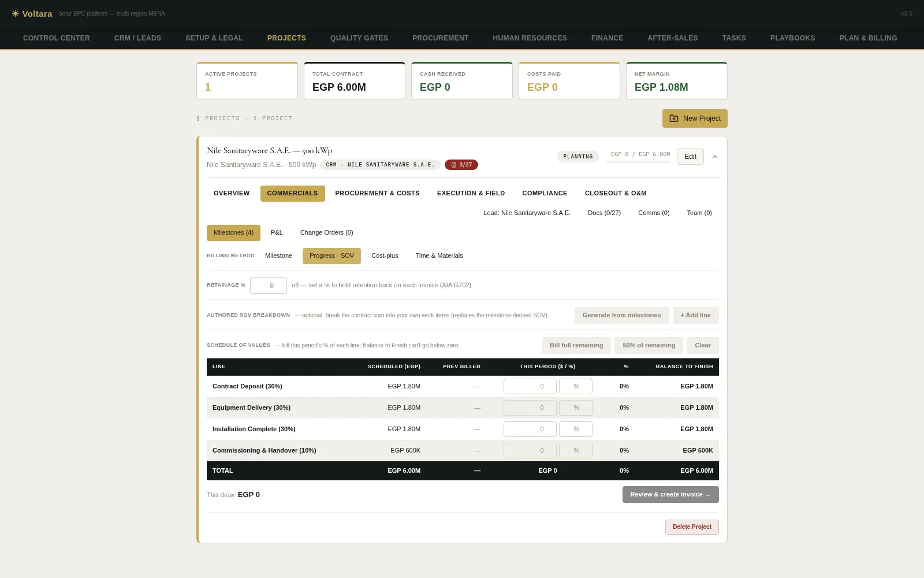The image size is (924, 578).
Task: Click the Clear button
Action: 703,346
